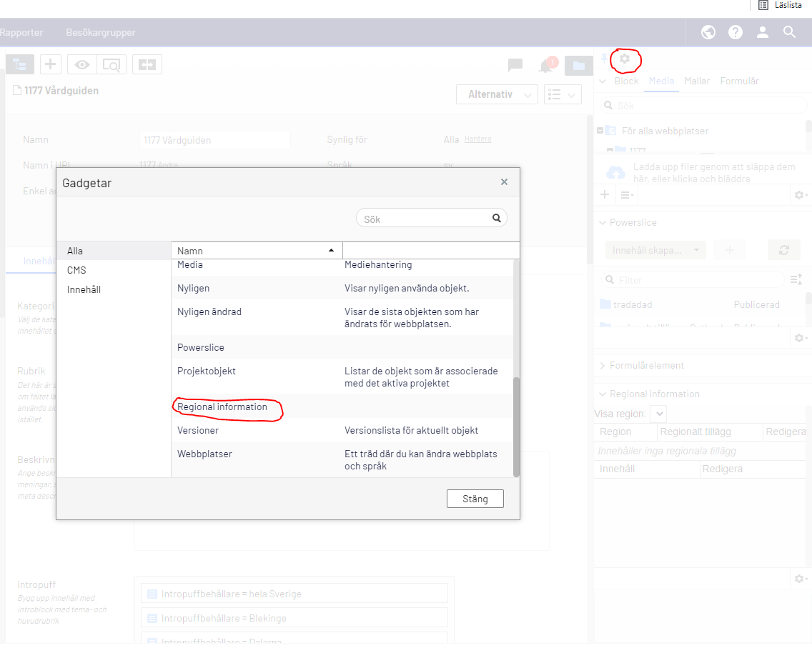Select the CMS gadget category
This screenshot has width=812, height=648.
coord(76,270)
